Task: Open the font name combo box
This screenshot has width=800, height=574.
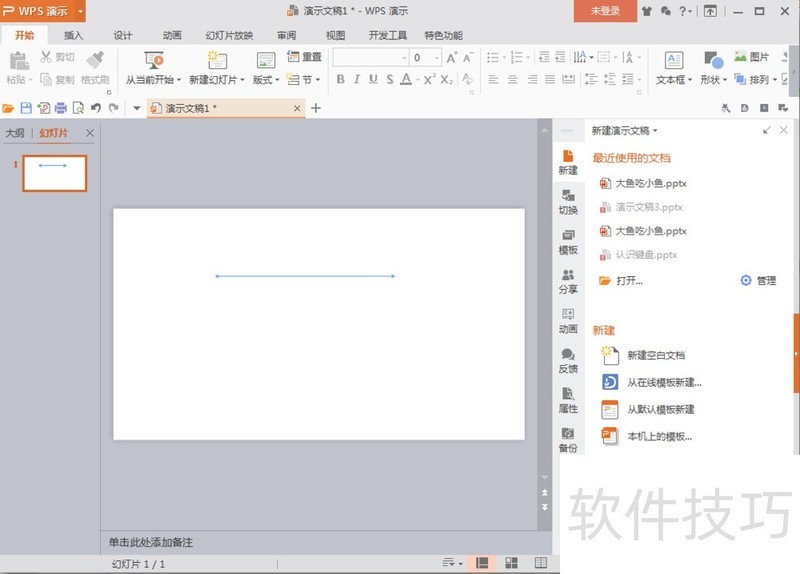Action: (370, 58)
